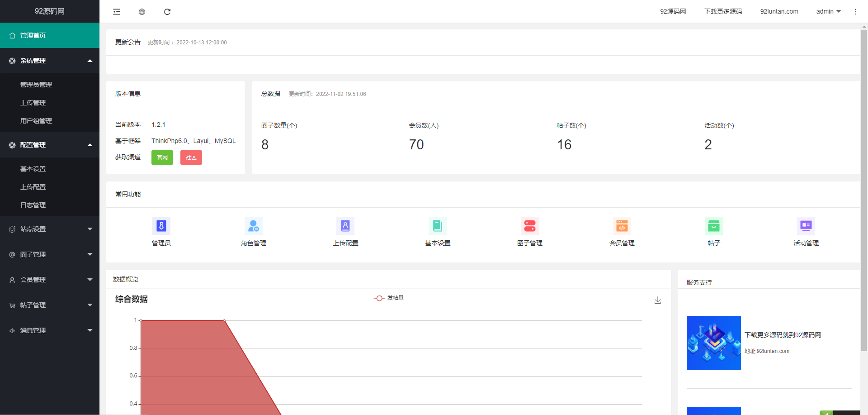
Task: Open the 管理员 shortcut icon
Action: click(x=161, y=225)
